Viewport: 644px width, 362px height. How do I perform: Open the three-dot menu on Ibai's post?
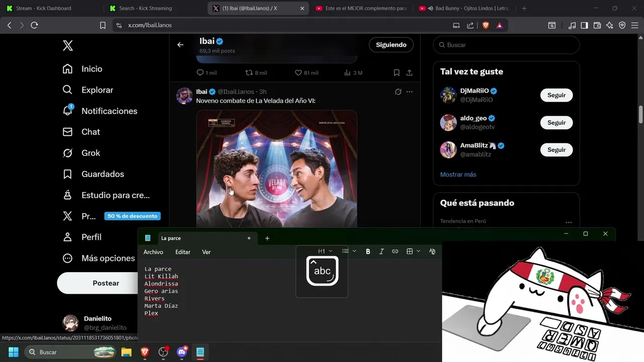410,92
